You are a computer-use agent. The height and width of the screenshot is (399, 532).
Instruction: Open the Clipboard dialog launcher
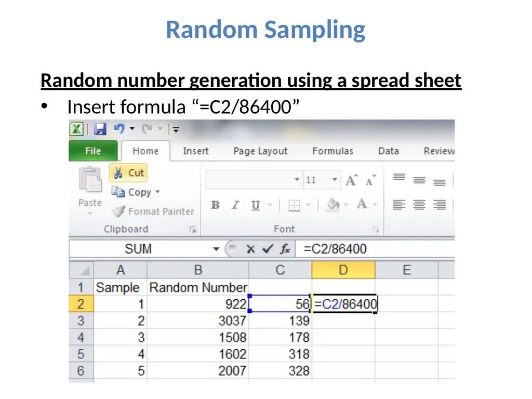pyautogui.click(x=193, y=230)
